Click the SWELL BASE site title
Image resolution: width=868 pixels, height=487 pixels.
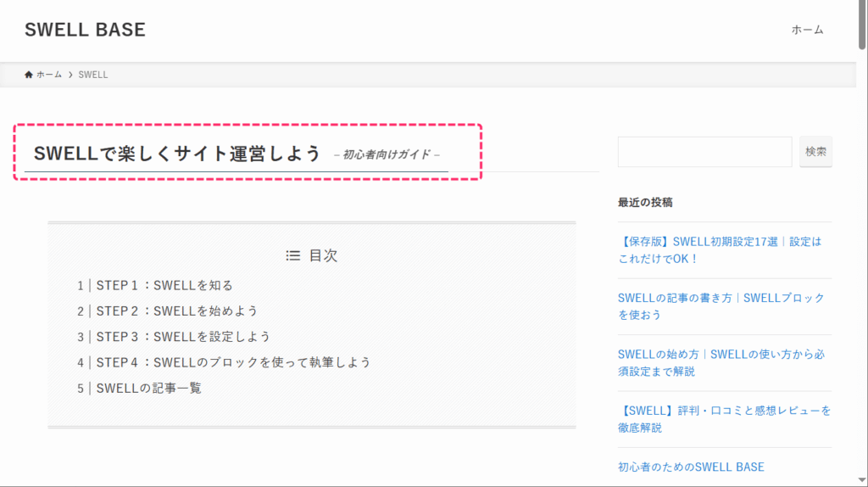coord(85,30)
